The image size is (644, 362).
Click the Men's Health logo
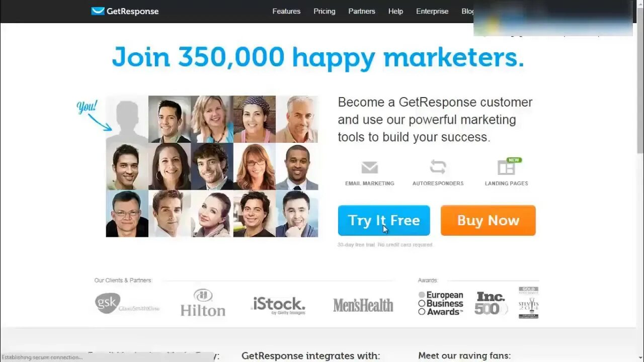click(x=363, y=305)
